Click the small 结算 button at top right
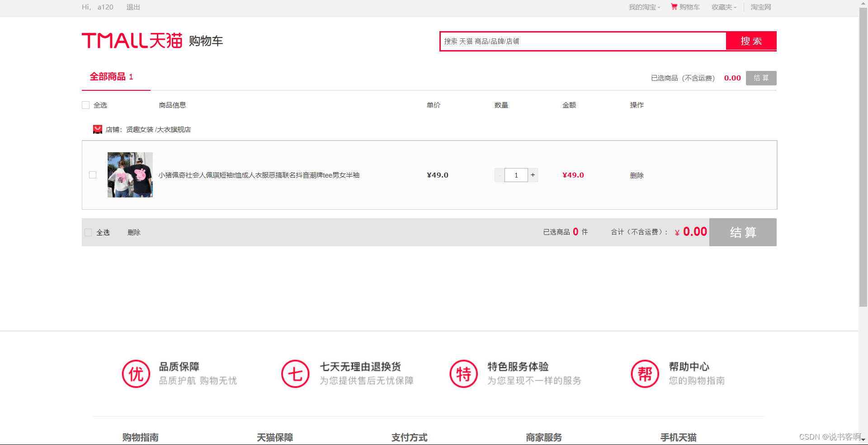Viewport: 868px width, 445px height. [761, 78]
